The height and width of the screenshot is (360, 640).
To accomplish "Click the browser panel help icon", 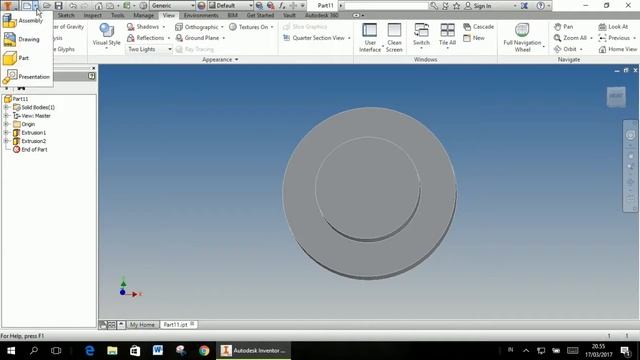I will [x=91, y=76].
